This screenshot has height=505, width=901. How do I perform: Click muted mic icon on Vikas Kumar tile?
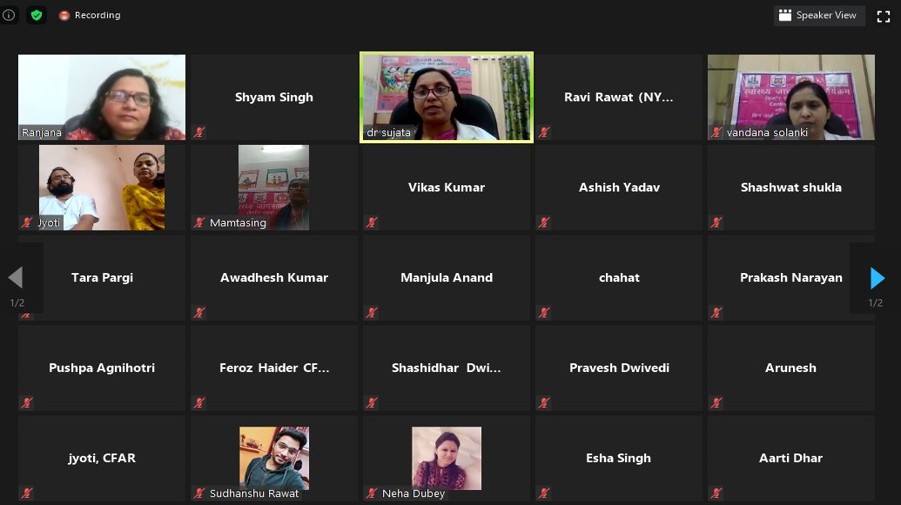coord(372,222)
